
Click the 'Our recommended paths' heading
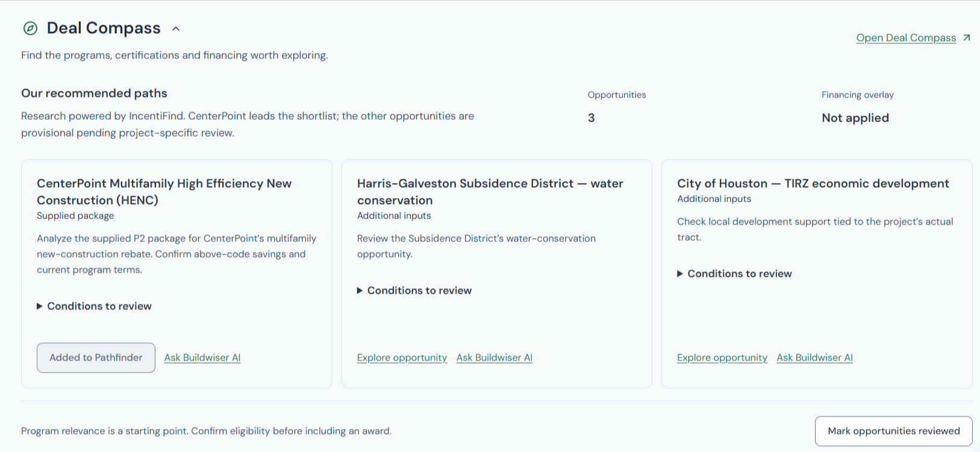pos(95,93)
